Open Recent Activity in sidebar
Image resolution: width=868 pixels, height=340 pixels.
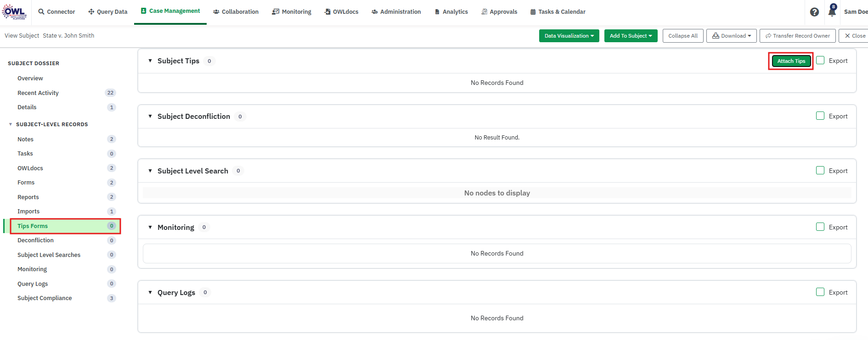point(38,93)
